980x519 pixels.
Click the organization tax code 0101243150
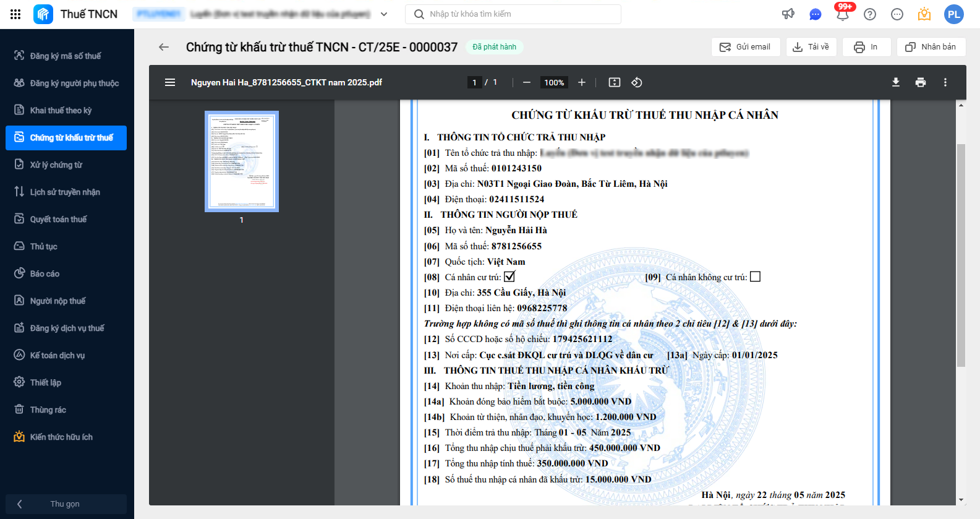tap(516, 168)
